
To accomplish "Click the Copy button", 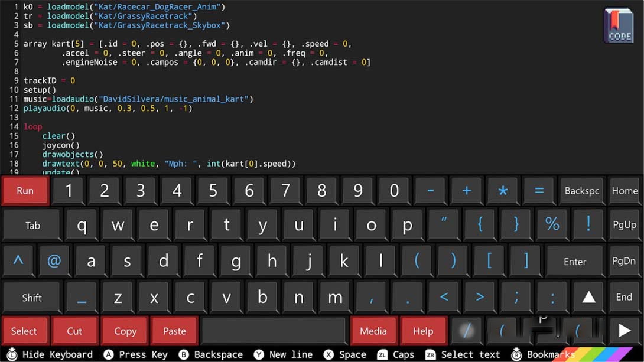I will pos(125,331).
